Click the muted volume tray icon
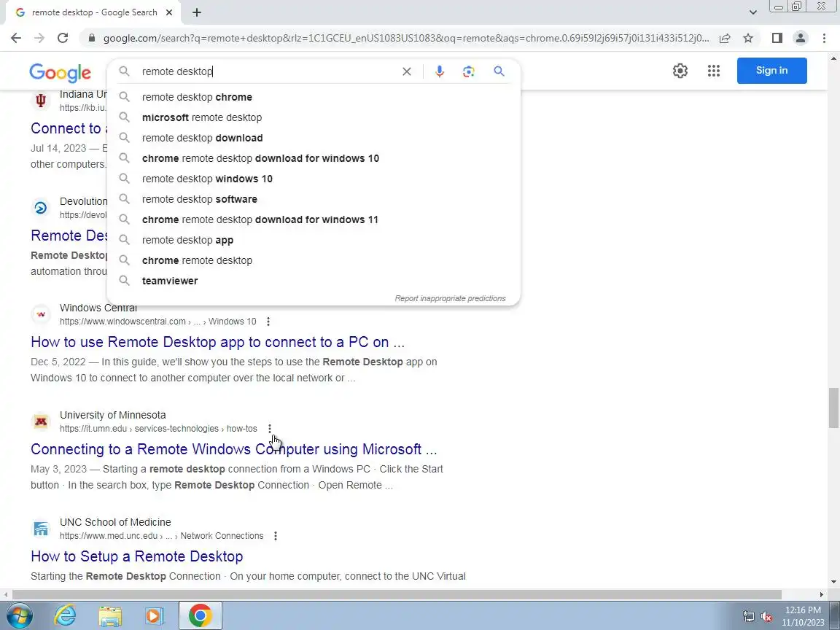Screen dimensions: 840x630 [x=766, y=617]
